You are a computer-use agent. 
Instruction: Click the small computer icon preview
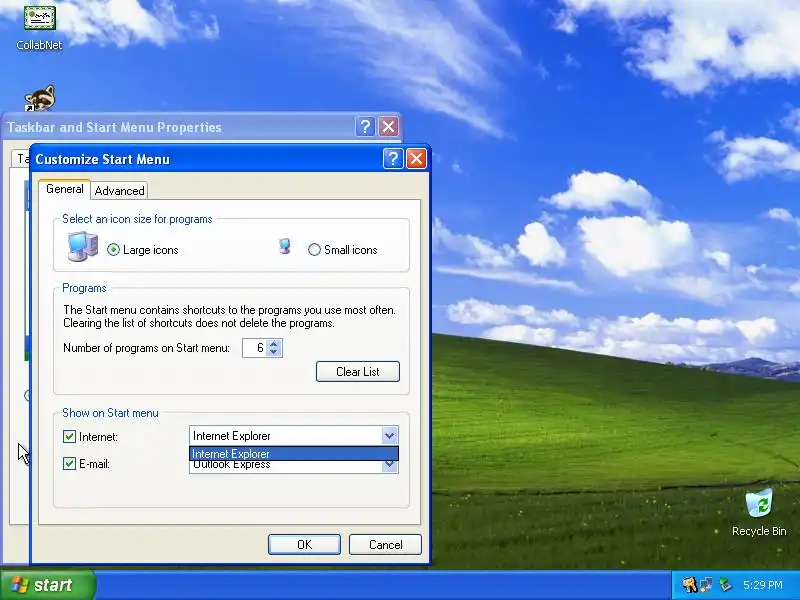(x=285, y=246)
